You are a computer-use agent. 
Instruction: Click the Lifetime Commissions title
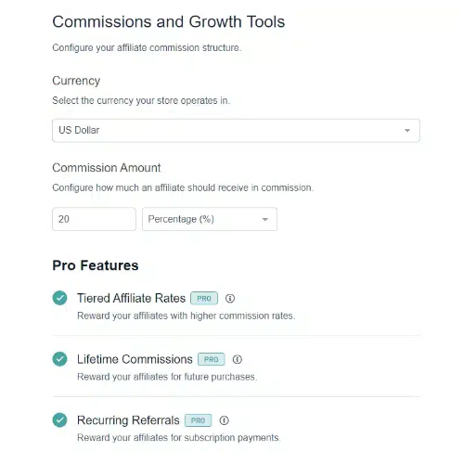pos(135,359)
